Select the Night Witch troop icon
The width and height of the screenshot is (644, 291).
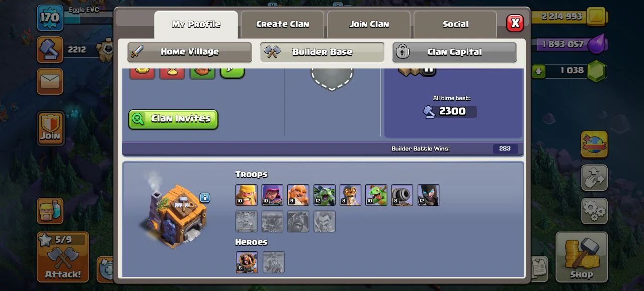point(429,195)
